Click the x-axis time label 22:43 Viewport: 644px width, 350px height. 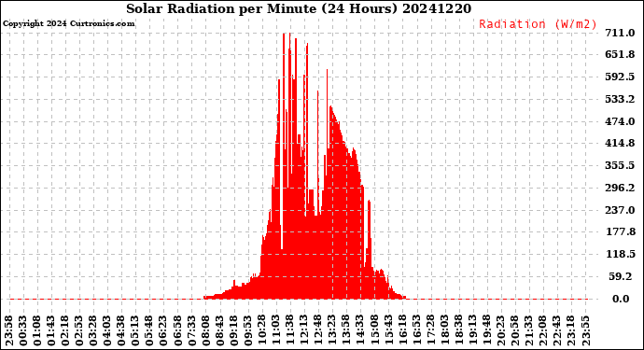tap(557, 331)
